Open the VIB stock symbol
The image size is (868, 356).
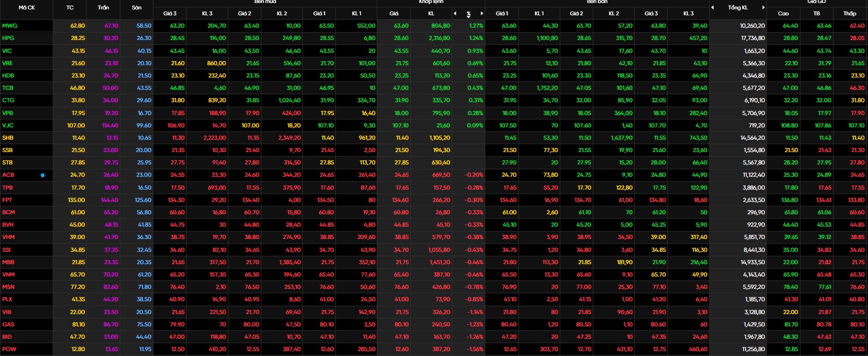[x=6, y=312]
